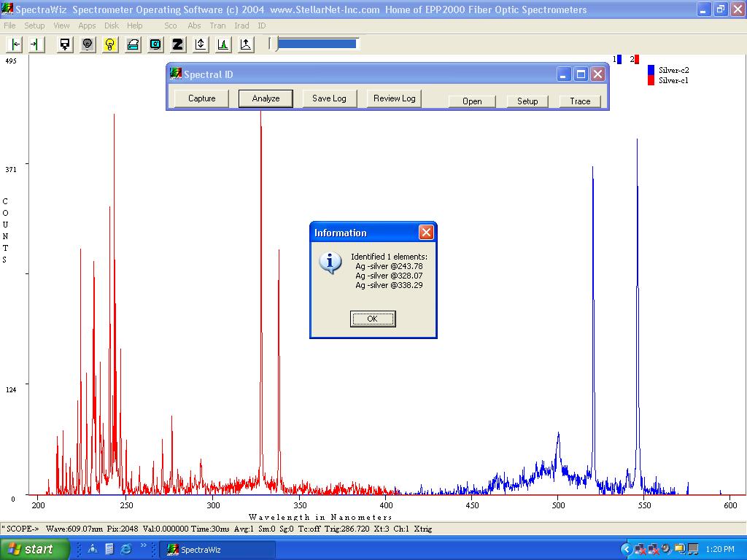Click the Time:30ms status entry
This screenshot has width=747, height=560.
click(x=210, y=529)
